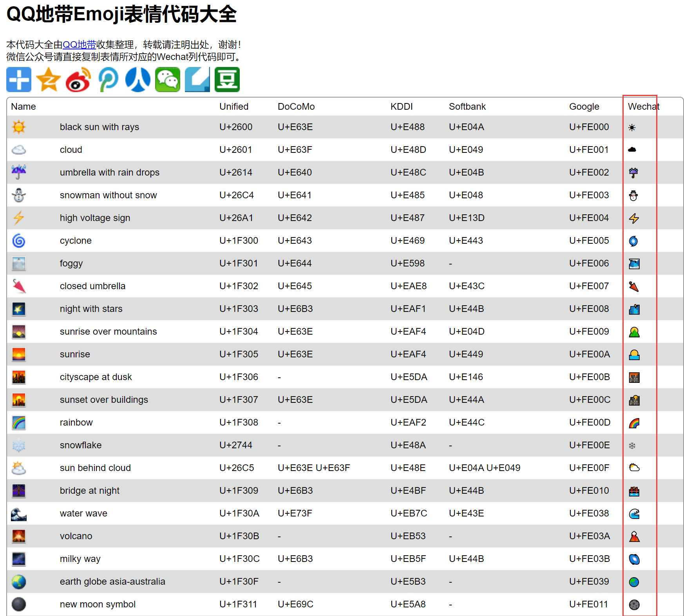Click DoCoMo code U+E640

[295, 172]
